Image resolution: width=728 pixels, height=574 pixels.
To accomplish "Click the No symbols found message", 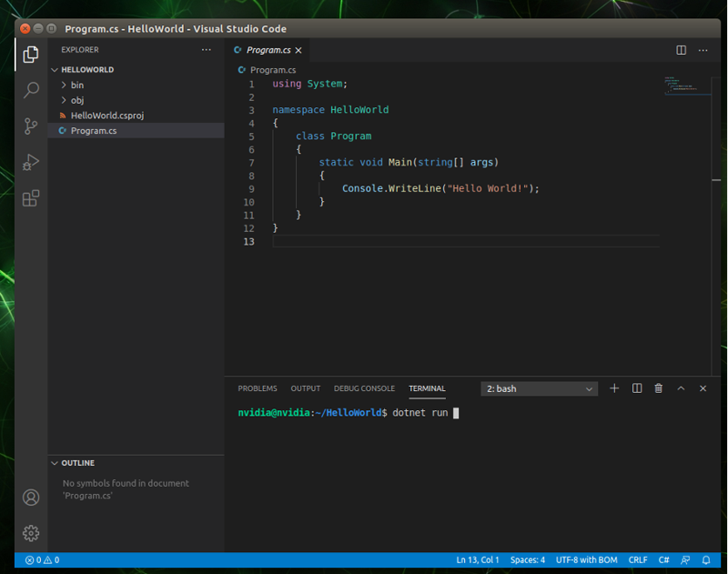I will click(126, 489).
